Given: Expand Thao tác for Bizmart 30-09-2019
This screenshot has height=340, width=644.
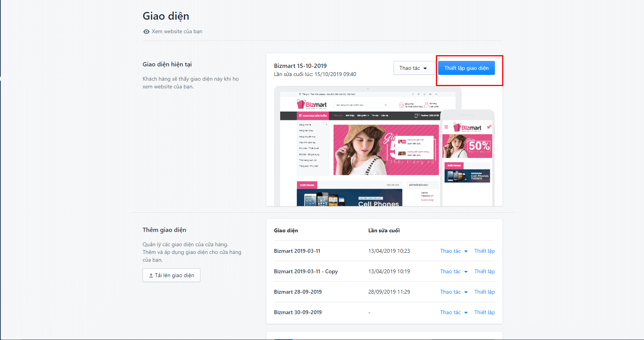Looking at the screenshot, I should (454, 312).
